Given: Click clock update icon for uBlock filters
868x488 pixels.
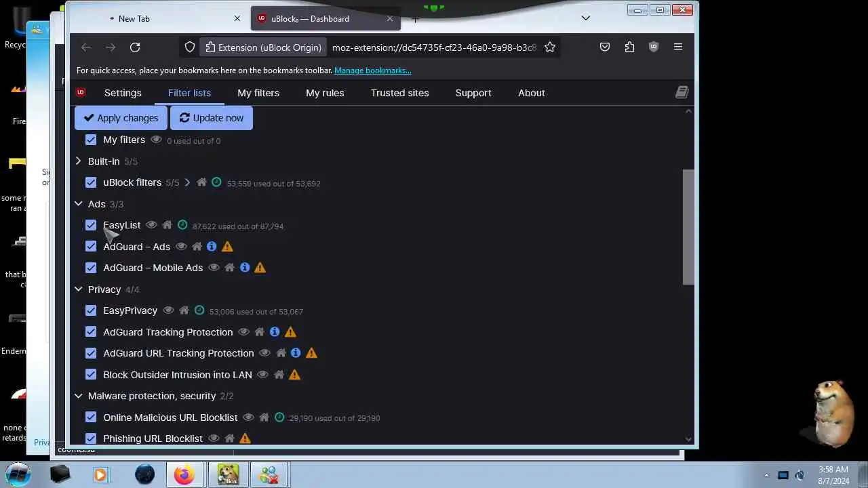Looking at the screenshot, I should pyautogui.click(x=216, y=182).
